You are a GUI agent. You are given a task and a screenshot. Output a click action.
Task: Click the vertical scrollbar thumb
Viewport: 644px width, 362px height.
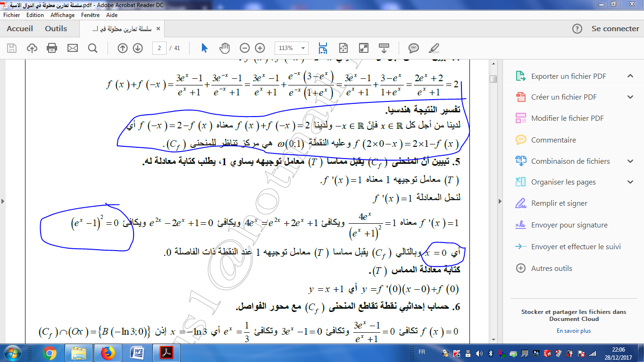pyautogui.click(x=493, y=79)
